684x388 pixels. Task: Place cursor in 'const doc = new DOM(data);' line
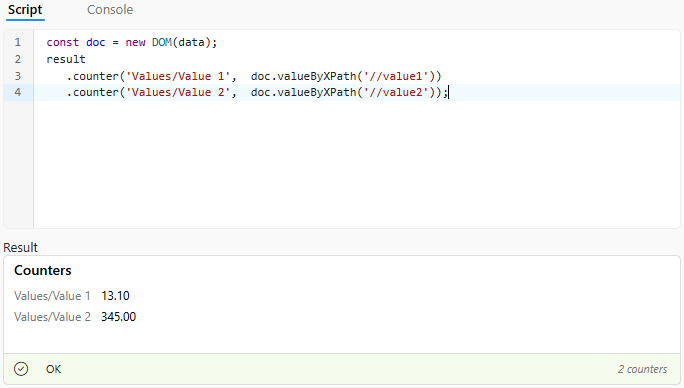(x=132, y=42)
